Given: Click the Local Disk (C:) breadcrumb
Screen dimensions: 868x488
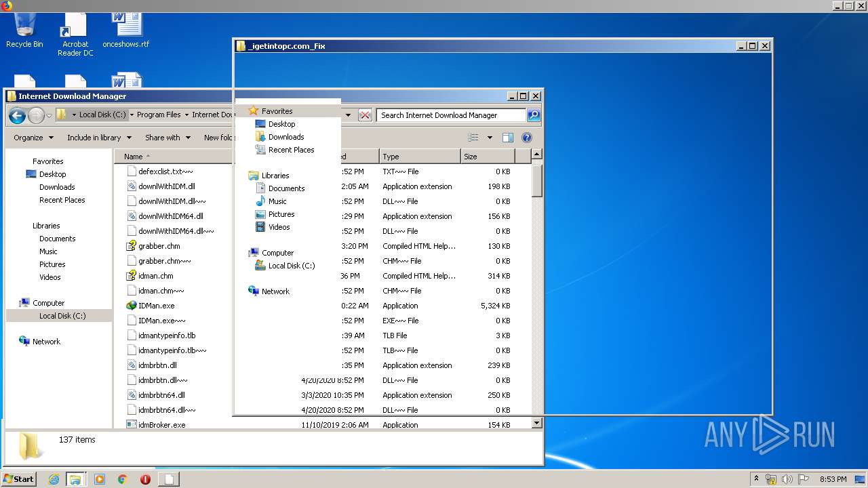Looking at the screenshot, I should tap(102, 115).
